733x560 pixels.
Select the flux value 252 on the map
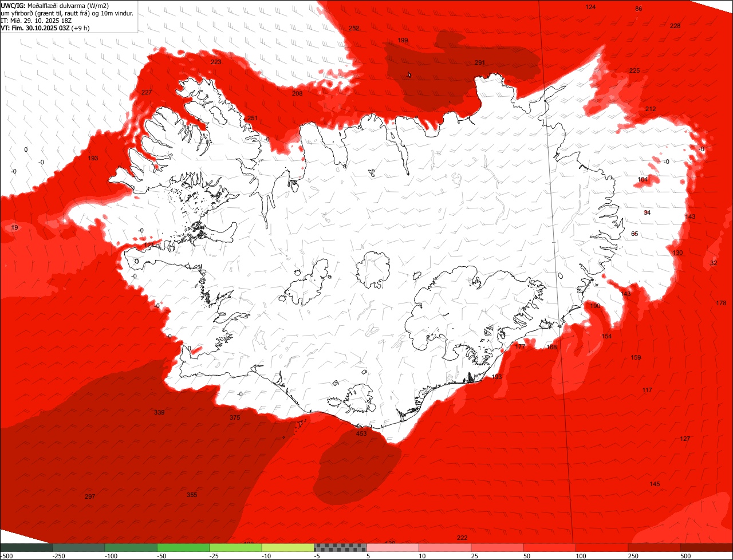(354, 29)
